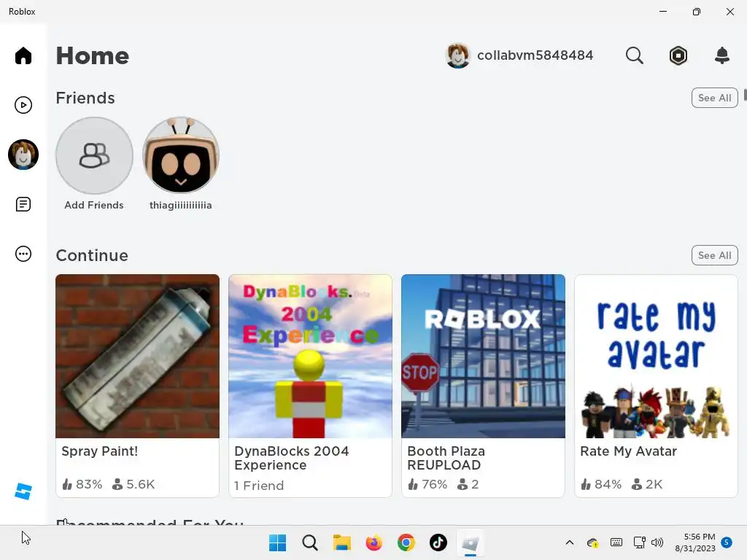
Task: Click the 76% rating on Booth Plaza
Action: pyautogui.click(x=427, y=484)
